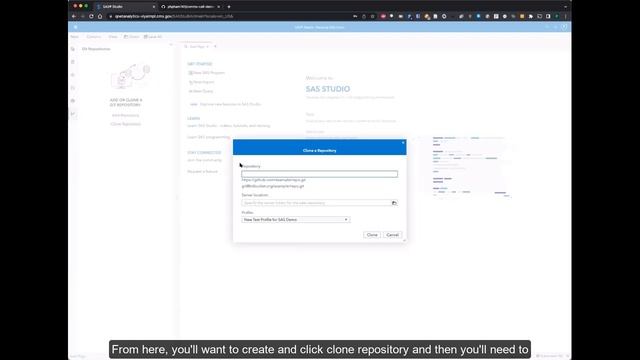Open the View menu
640x360 pixels.
pos(113,37)
